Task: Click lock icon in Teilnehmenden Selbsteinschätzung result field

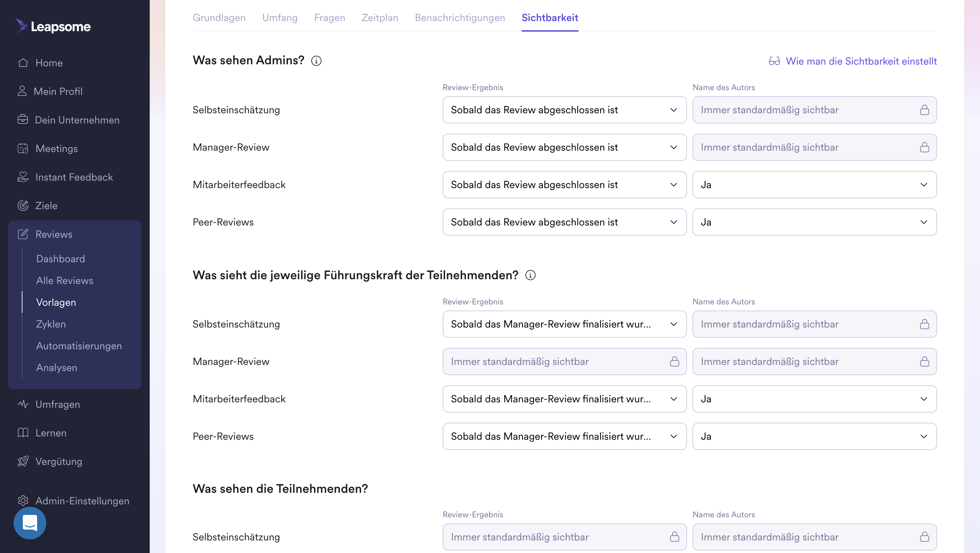Action: coord(674,537)
